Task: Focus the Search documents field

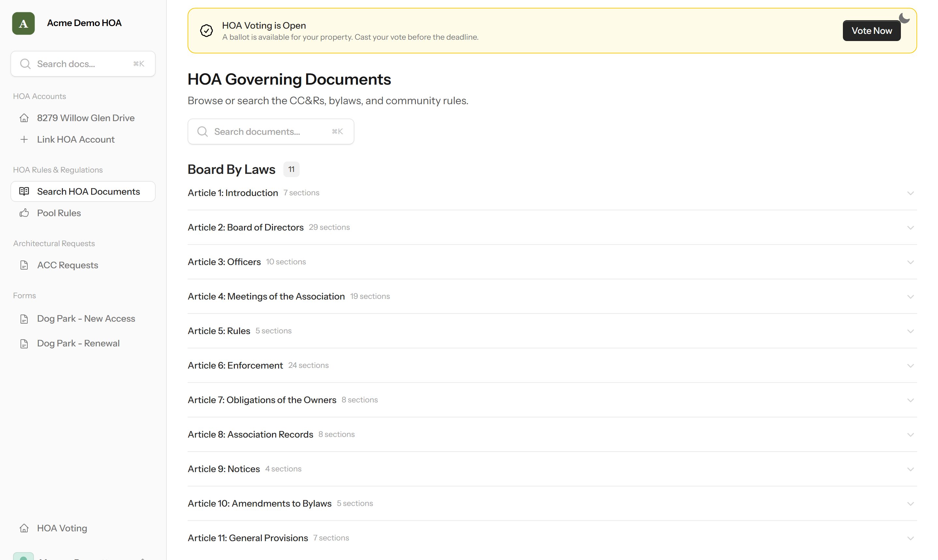Action: [271, 131]
